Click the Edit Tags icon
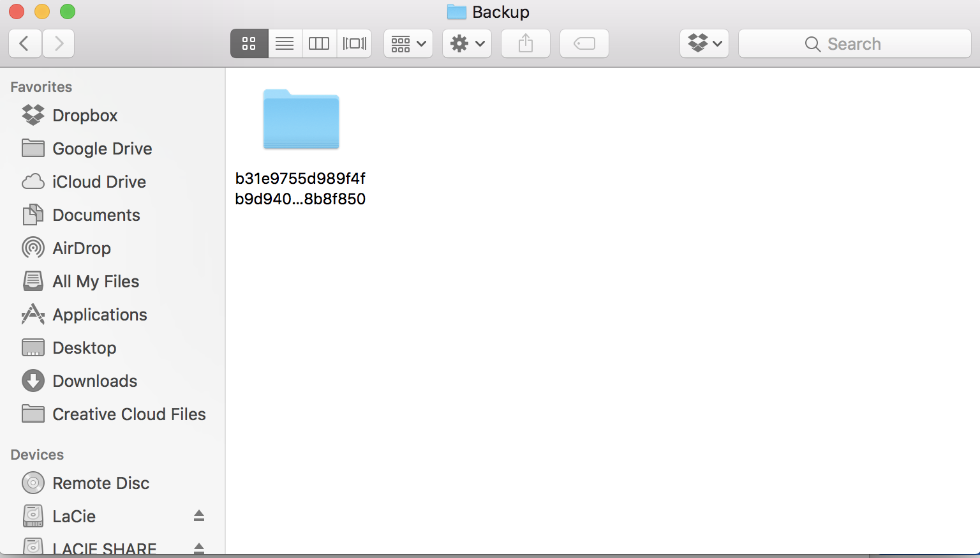The image size is (980, 558). 584,43
